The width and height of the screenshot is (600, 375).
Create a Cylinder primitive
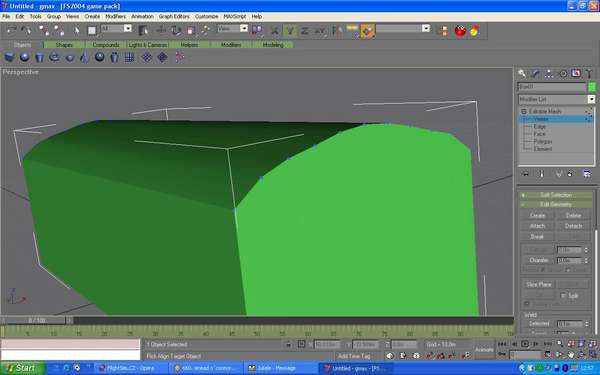pyautogui.click(x=39, y=57)
